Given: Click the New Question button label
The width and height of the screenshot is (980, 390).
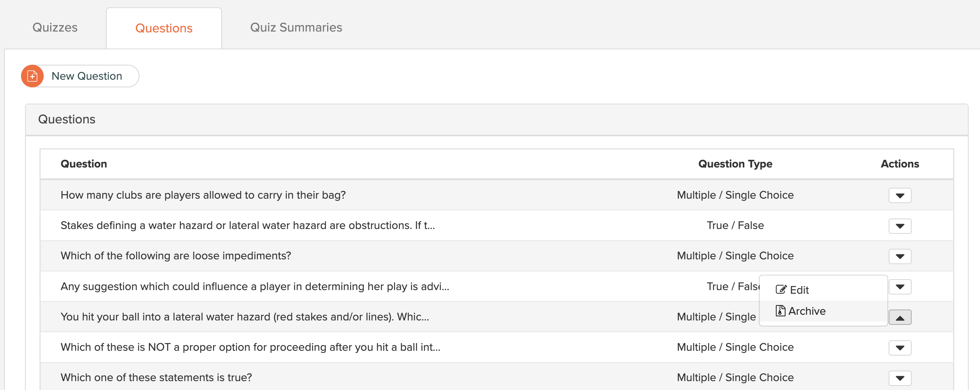Looking at the screenshot, I should click(87, 76).
